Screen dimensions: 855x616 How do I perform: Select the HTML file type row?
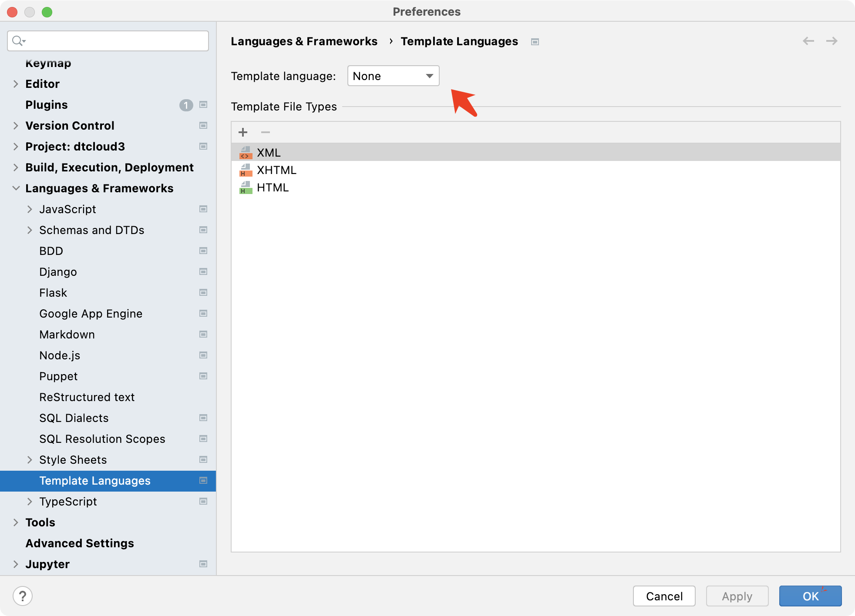click(x=273, y=187)
